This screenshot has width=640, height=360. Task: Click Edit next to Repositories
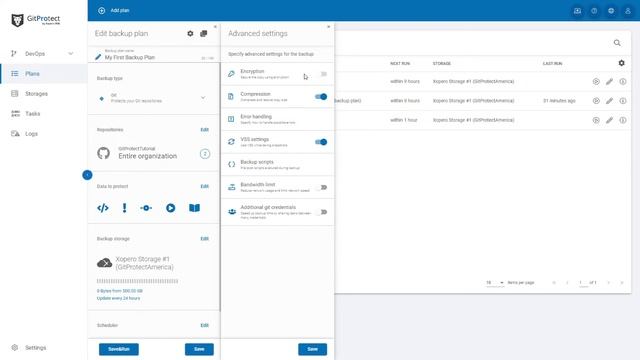tap(204, 130)
